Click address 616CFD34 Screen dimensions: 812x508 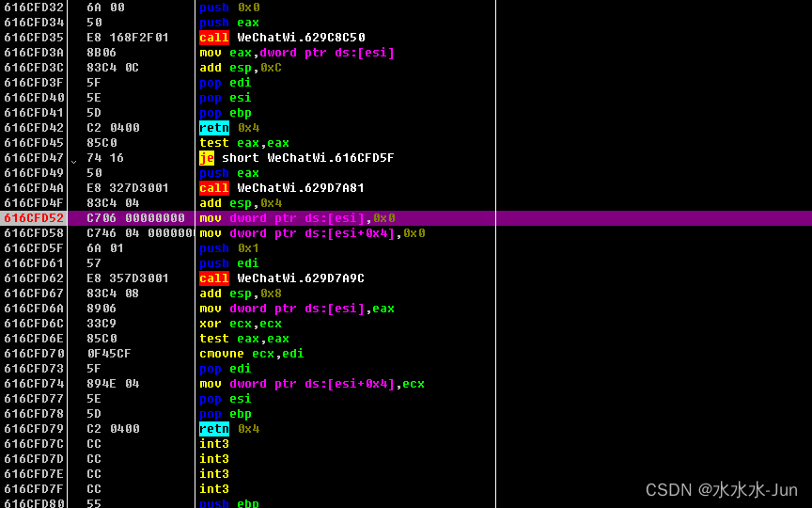click(34, 23)
